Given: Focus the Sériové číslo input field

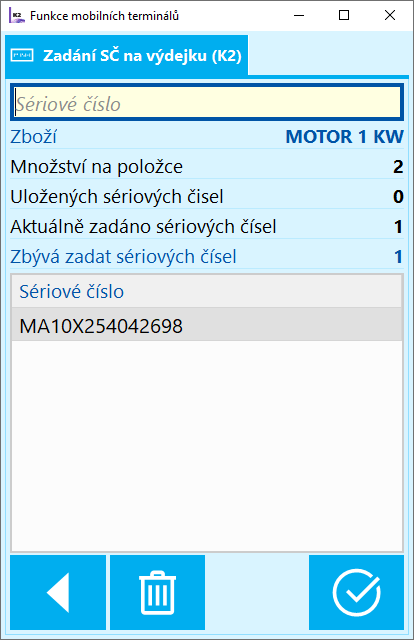Looking at the screenshot, I should coord(207,102).
